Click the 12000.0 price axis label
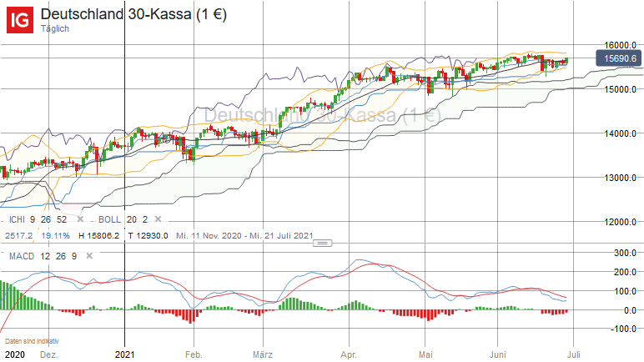644x362 pixels. coord(620,223)
